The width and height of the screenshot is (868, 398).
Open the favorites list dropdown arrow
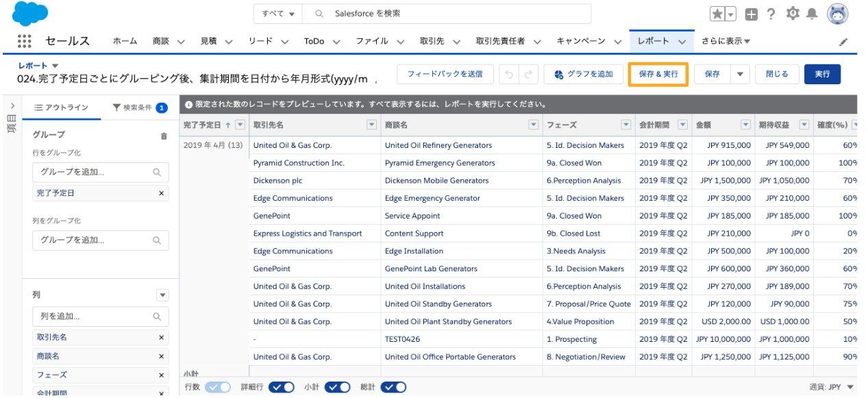731,14
